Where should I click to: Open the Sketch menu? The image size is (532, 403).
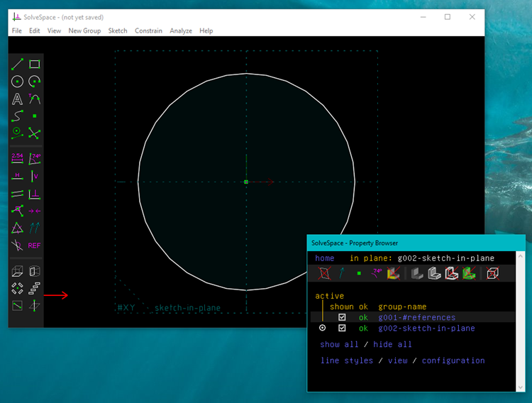click(x=118, y=31)
